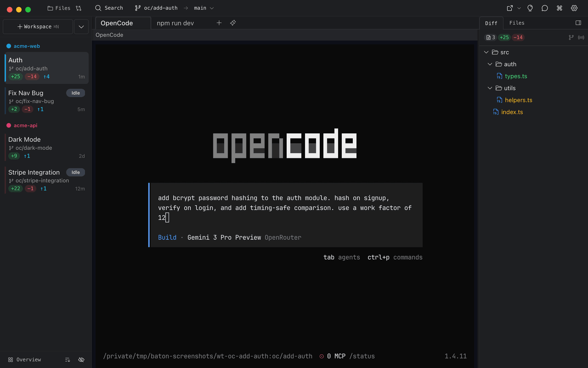This screenshot has width=588, height=368.
Task: Click the sort order icon in sidebar footer
Action: pyautogui.click(x=68, y=360)
